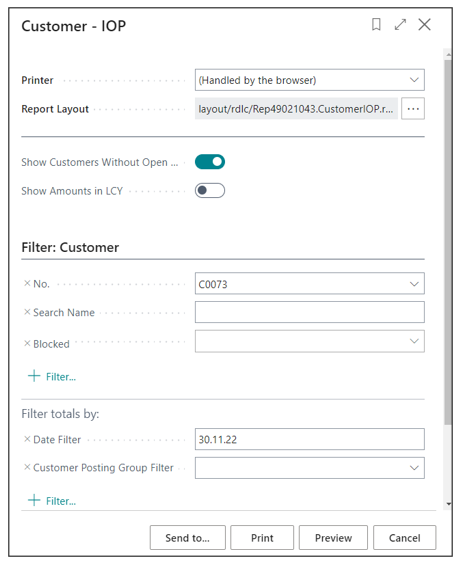Enable the Show Amounts in LCY toggle
This screenshot has width=461, height=563.
[210, 190]
